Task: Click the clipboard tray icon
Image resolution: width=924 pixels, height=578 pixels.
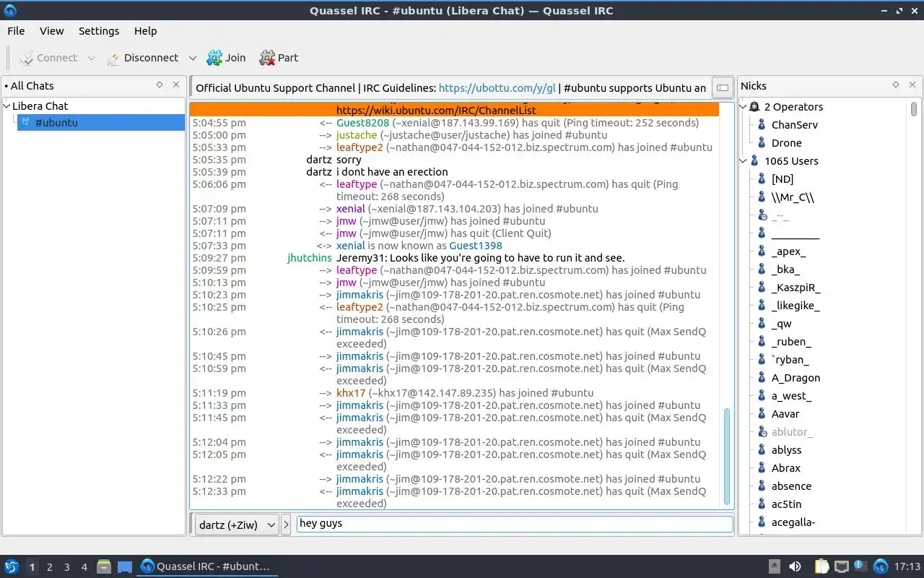Action: pos(821,566)
